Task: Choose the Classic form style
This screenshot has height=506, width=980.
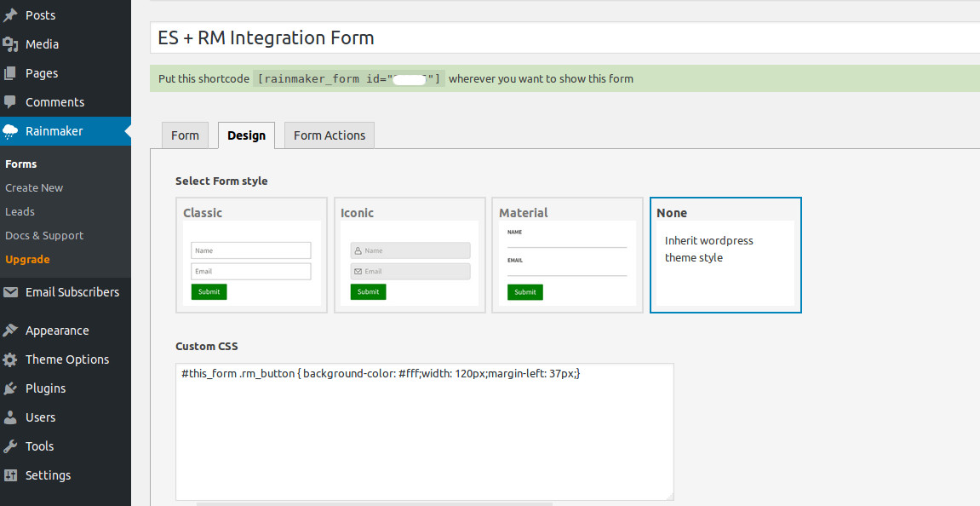Action: pos(252,256)
